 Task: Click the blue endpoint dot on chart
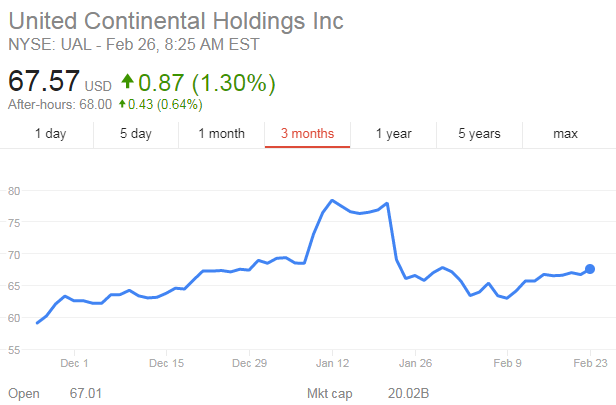590,268
